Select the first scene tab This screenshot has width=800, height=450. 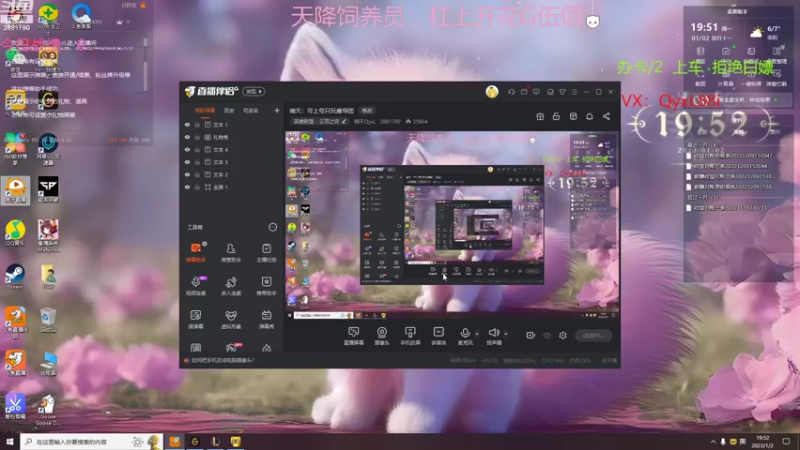205,110
